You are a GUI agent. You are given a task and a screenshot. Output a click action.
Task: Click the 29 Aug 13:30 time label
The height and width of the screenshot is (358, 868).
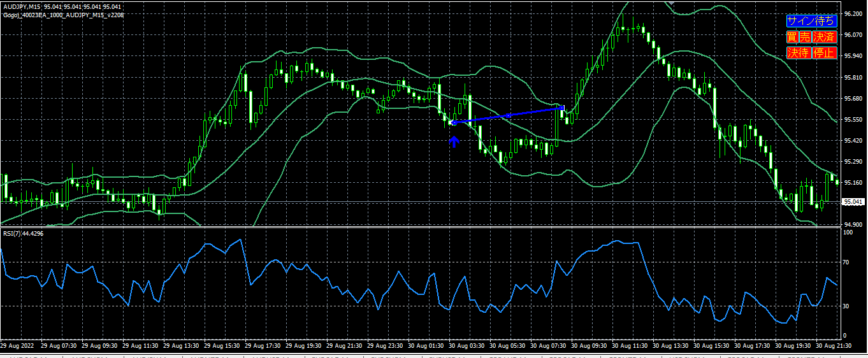[x=181, y=345]
